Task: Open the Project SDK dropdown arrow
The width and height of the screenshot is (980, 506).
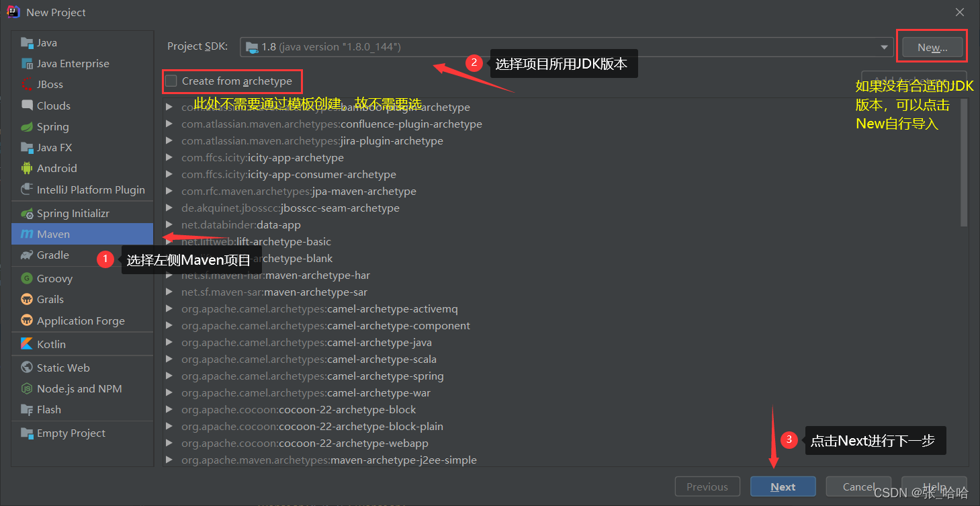Action: click(885, 47)
